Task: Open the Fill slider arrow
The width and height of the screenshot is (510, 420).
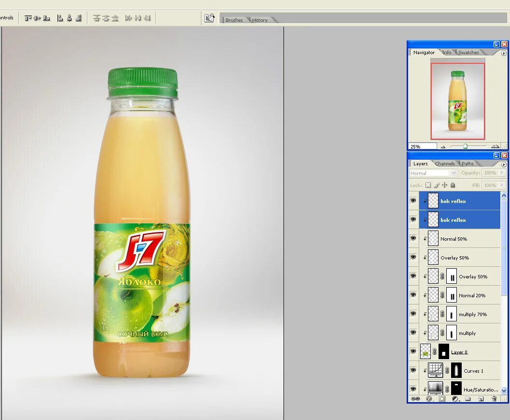Action: point(503,185)
